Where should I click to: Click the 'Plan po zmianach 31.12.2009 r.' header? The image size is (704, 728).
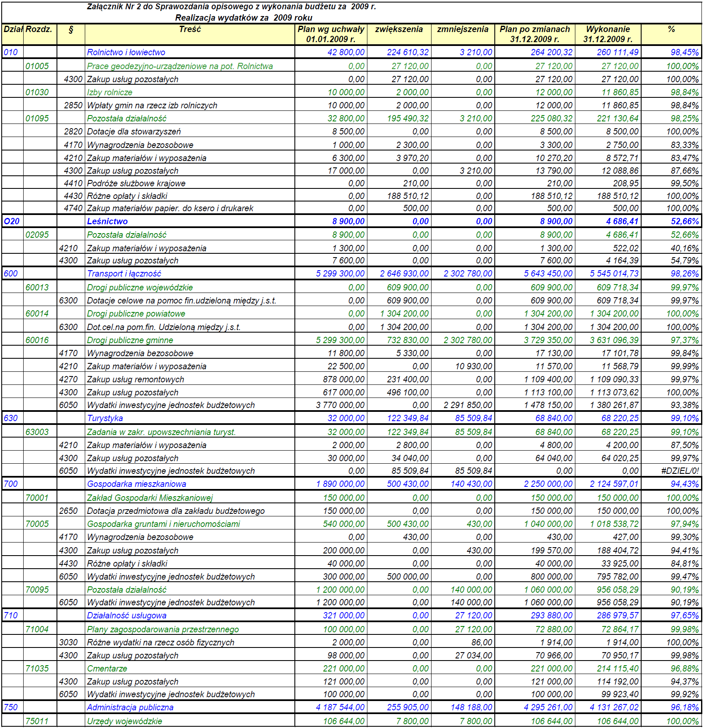535,34
